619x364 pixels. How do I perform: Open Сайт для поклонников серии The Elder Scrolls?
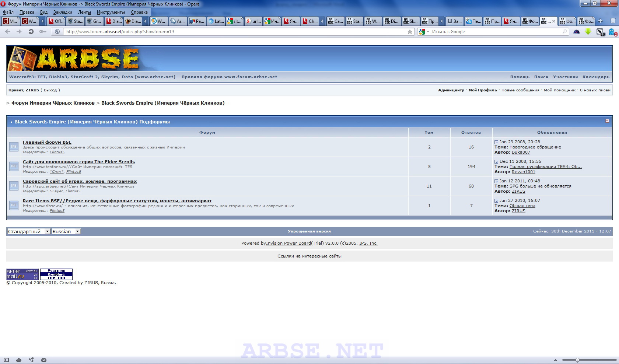point(79,162)
